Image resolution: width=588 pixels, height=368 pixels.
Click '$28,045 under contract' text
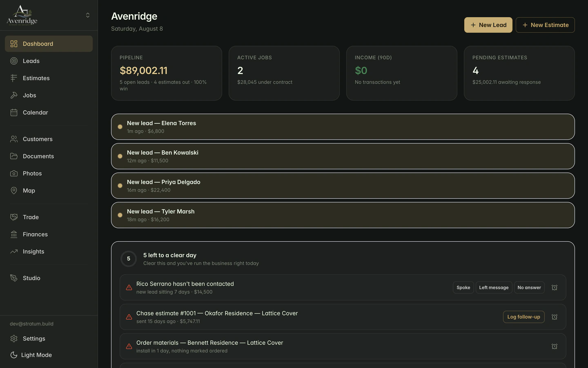265,82
